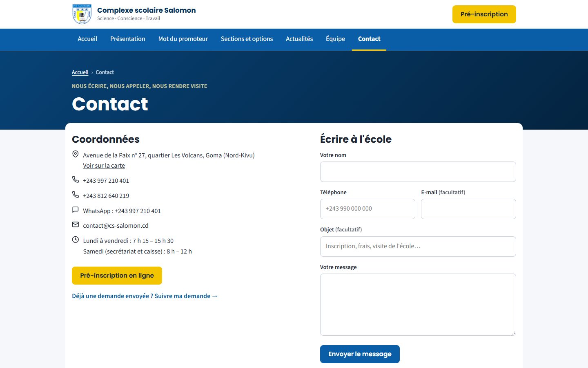Click the phone number +243 812 640 219
The width and height of the screenshot is (588, 368).
click(106, 196)
